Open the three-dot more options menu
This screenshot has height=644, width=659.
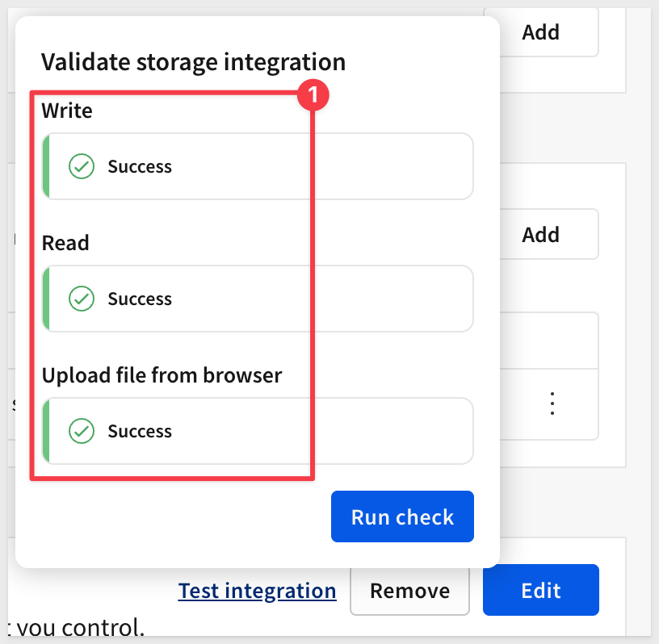tap(552, 404)
